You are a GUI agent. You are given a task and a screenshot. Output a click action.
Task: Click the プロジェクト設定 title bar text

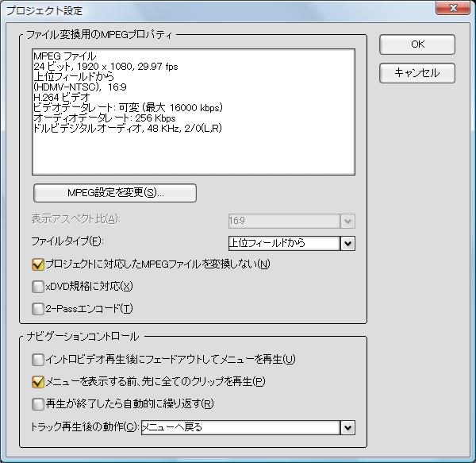pyautogui.click(x=44, y=11)
